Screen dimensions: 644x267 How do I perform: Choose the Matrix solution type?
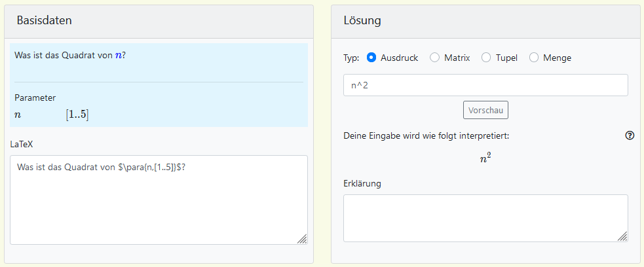point(435,58)
